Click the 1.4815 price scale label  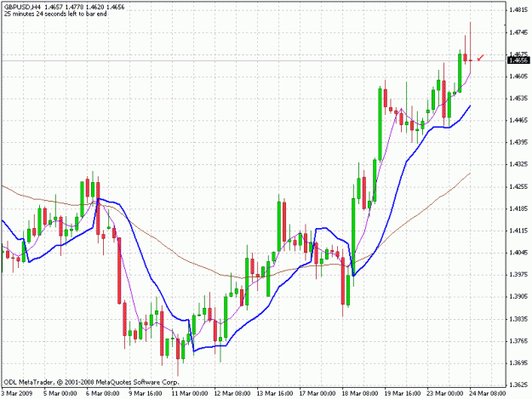tap(518, 10)
